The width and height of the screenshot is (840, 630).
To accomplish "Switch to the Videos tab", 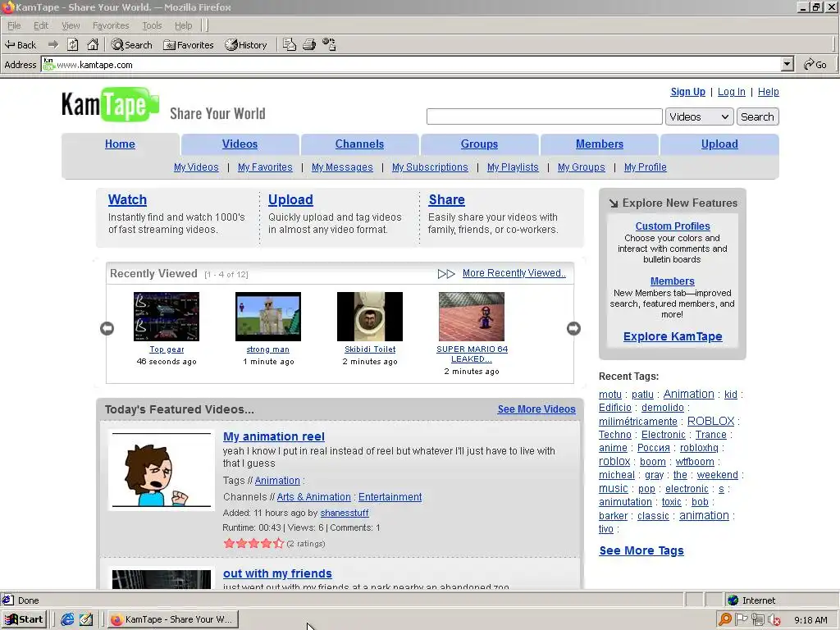I will (x=240, y=144).
